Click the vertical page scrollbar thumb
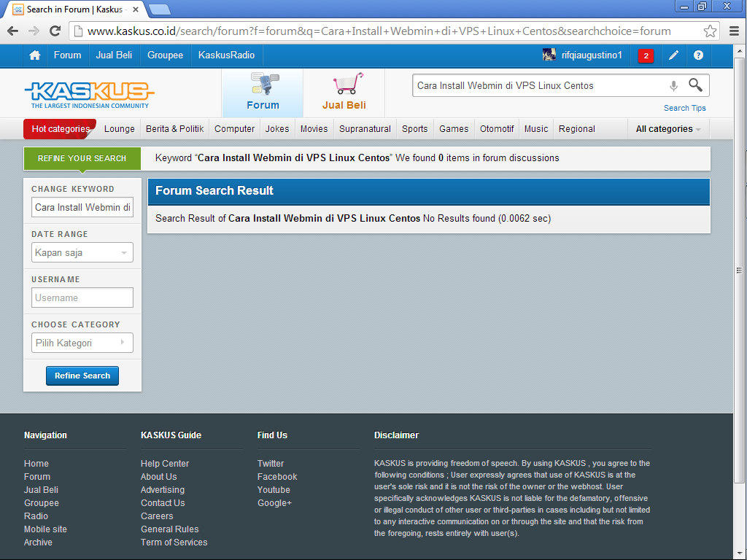 coord(740,270)
